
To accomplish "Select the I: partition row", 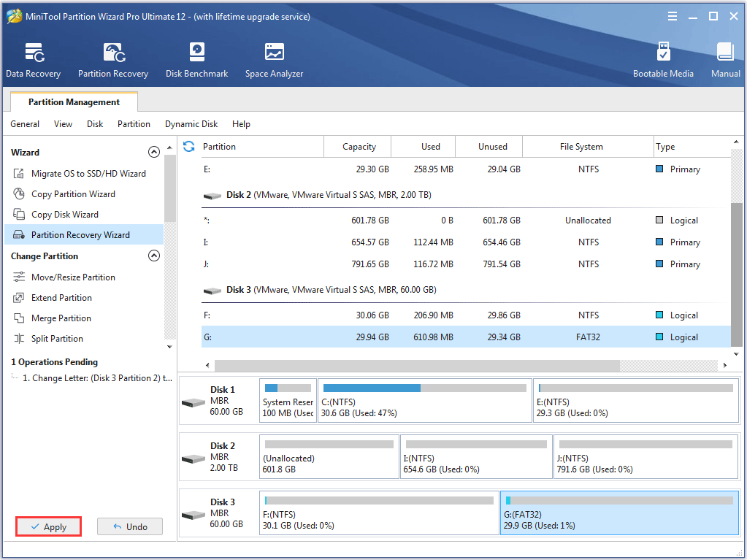I will (x=466, y=242).
